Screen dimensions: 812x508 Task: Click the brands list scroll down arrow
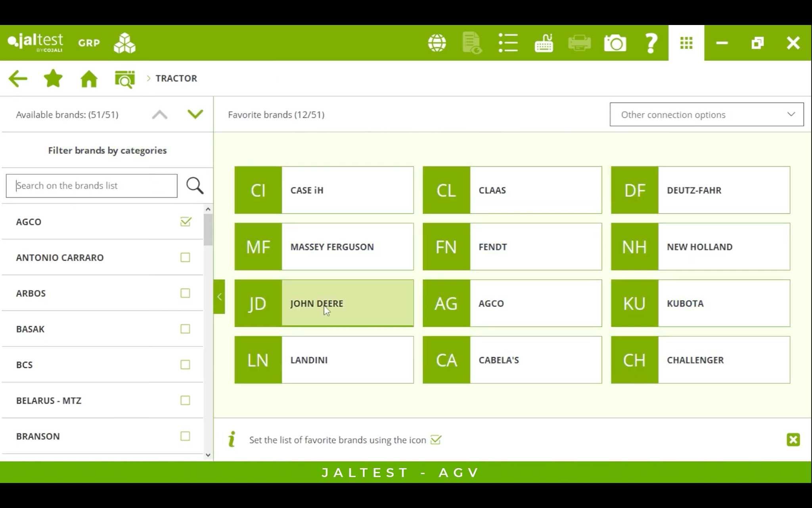(x=208, y=455)
